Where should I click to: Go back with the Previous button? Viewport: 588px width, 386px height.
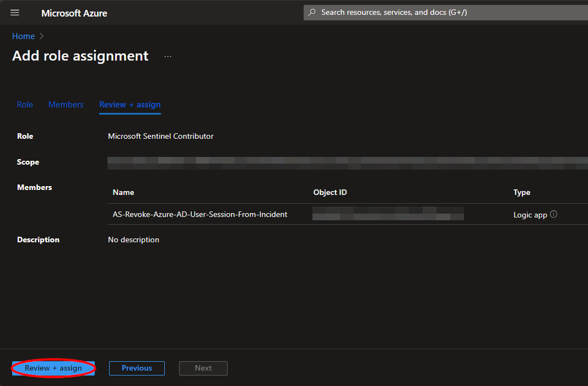pyautogui.click(x=137, y=368)
